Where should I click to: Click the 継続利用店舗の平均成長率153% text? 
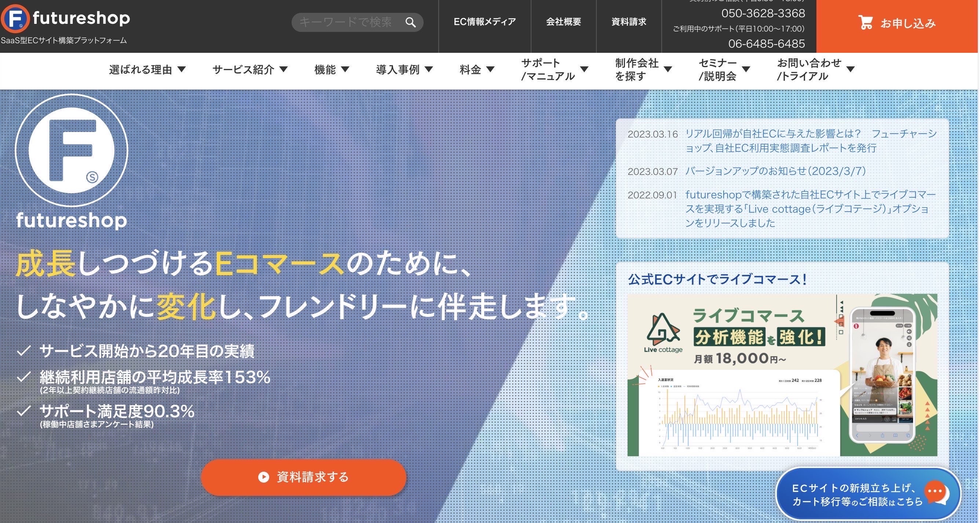(155, 377)
